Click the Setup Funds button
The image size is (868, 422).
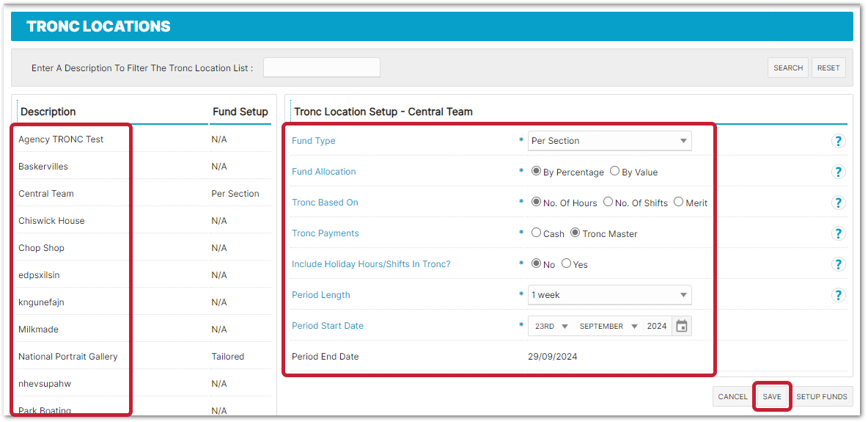pos(821,396)
